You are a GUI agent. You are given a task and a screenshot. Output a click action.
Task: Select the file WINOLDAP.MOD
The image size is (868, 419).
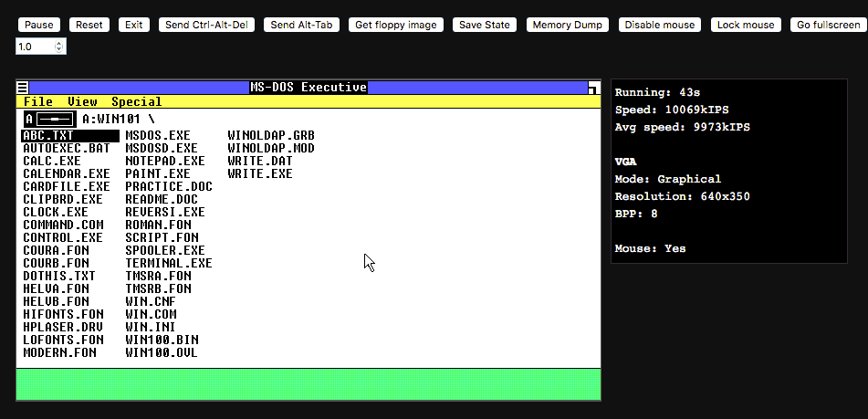click(271, 148)
